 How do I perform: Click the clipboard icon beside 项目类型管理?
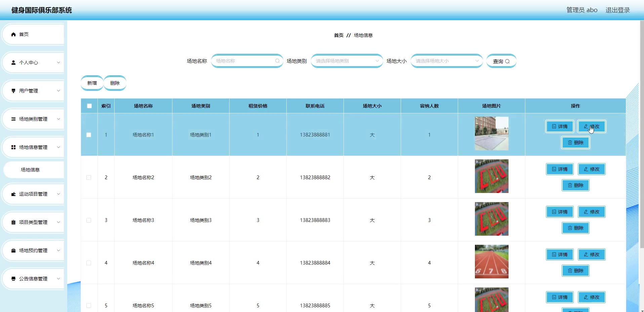click(x=13, y=222)
